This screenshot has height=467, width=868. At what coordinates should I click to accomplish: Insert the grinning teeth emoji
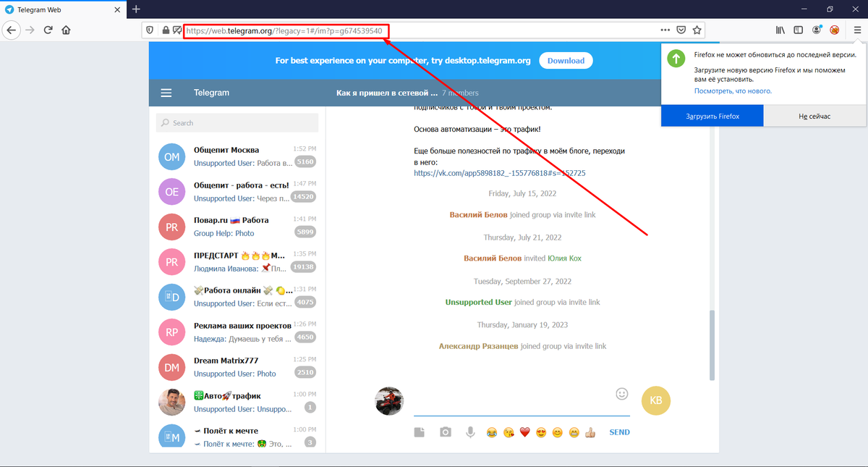pyautogui.click(x=574, y=432)
